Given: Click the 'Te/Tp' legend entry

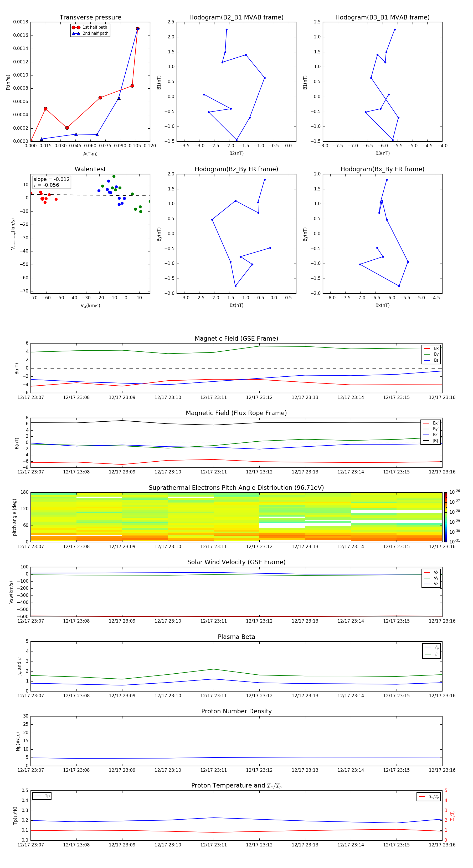Looking at the screenshot, I should coord(429,796).
